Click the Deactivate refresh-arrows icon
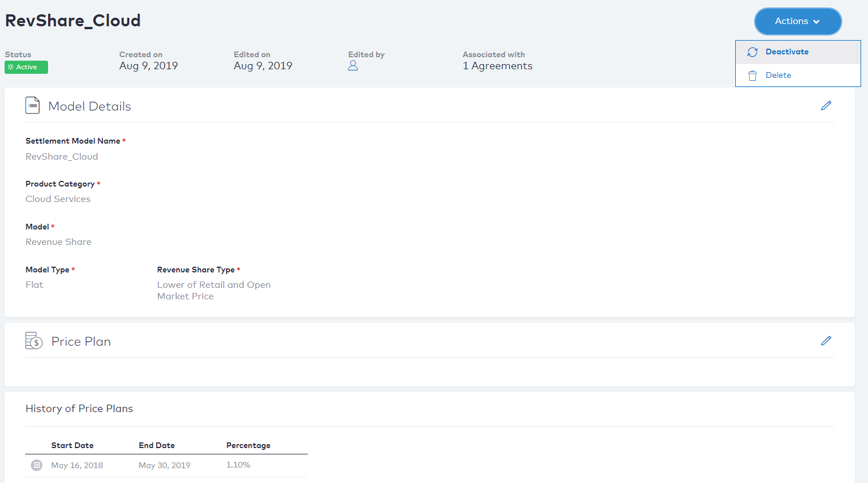 pos(752,52)
